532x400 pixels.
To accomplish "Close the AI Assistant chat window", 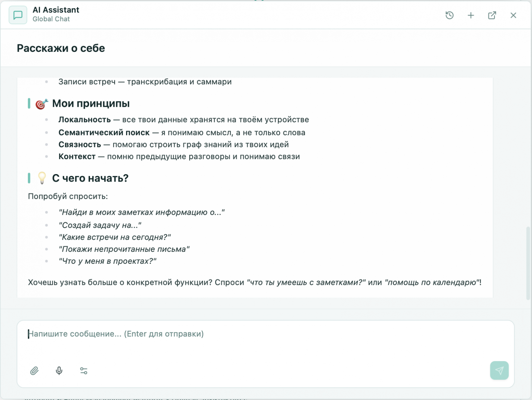I will pos(513,15).
